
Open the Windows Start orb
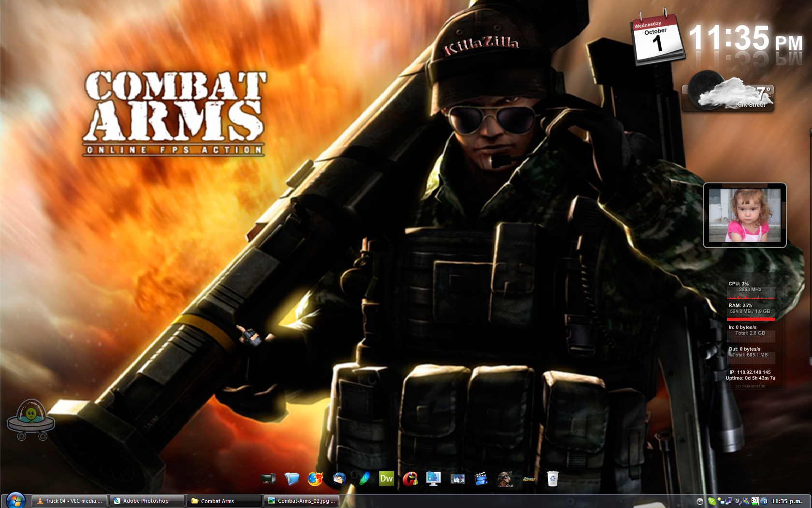[x=15, y=501]
